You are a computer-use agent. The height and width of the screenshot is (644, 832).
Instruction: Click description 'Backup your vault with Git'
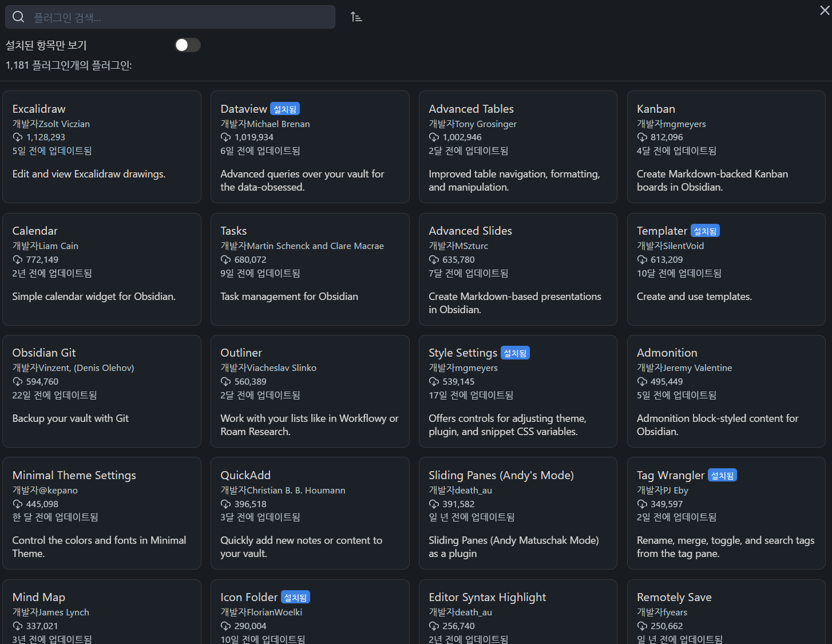point(70,418)
